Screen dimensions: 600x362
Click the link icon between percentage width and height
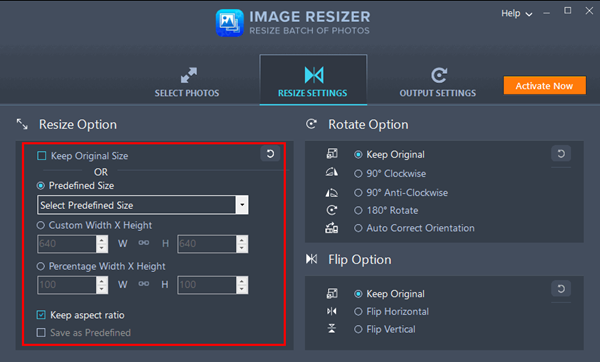[144, 284]
